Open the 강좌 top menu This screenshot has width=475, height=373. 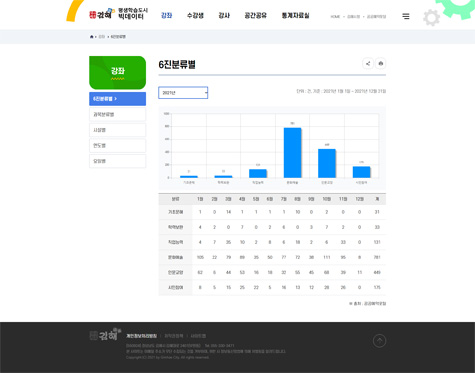pos(166,15)
